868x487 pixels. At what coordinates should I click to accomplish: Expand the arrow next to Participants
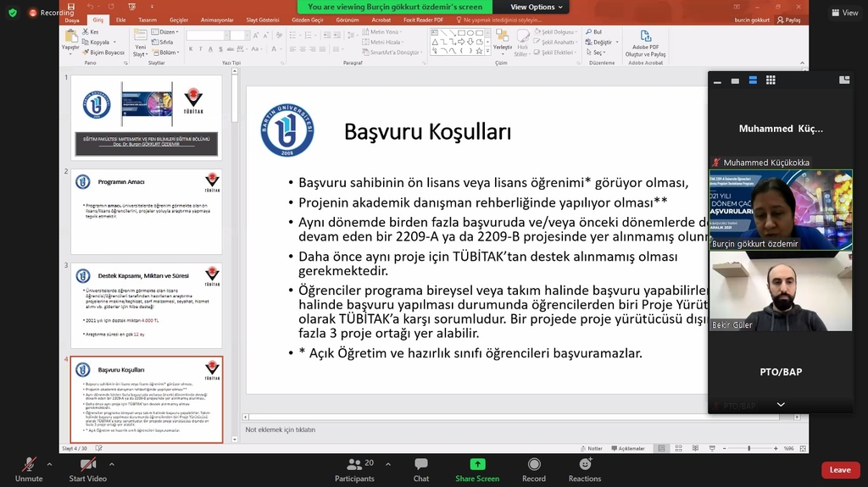(387, 464)
